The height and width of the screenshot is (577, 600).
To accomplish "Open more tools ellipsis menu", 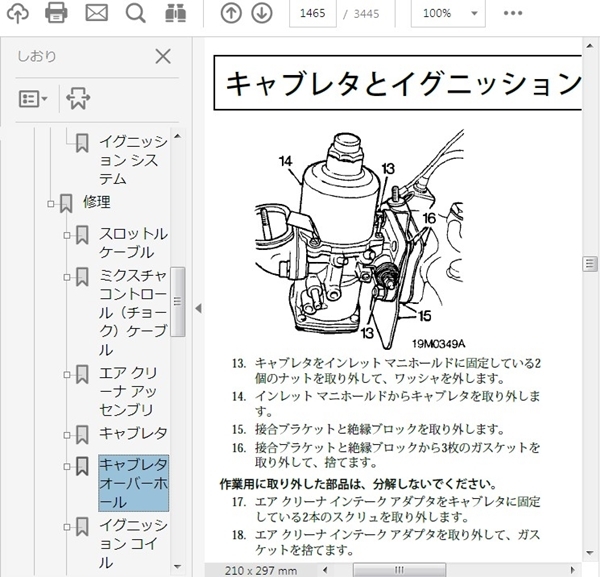I will (513, 13).
